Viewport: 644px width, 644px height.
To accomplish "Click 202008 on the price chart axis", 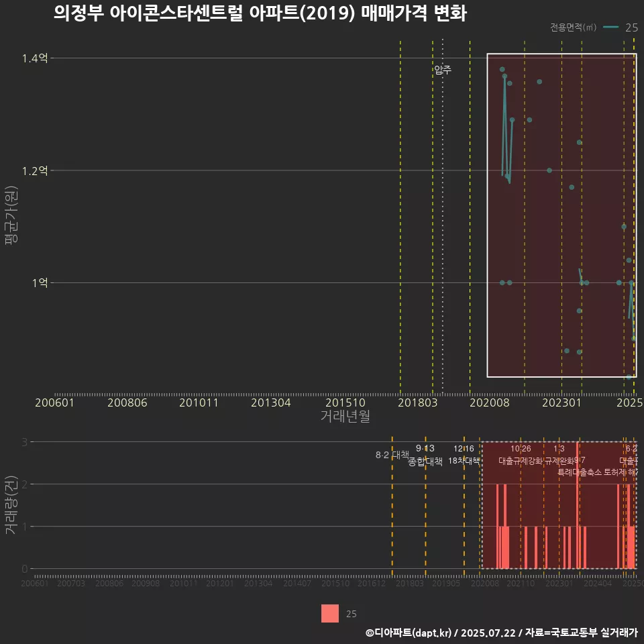I will [x=490, y=402].
